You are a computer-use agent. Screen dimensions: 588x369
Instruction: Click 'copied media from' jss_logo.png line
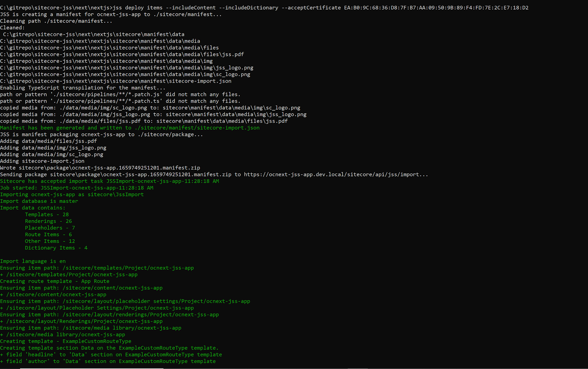click(x=153, y=114)
